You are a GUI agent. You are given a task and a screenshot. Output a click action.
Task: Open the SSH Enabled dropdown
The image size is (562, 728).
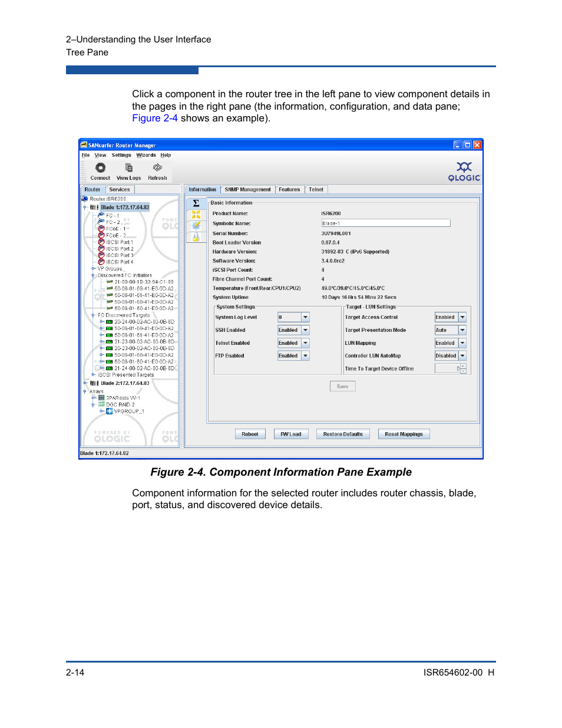click(x=305, y=330)
